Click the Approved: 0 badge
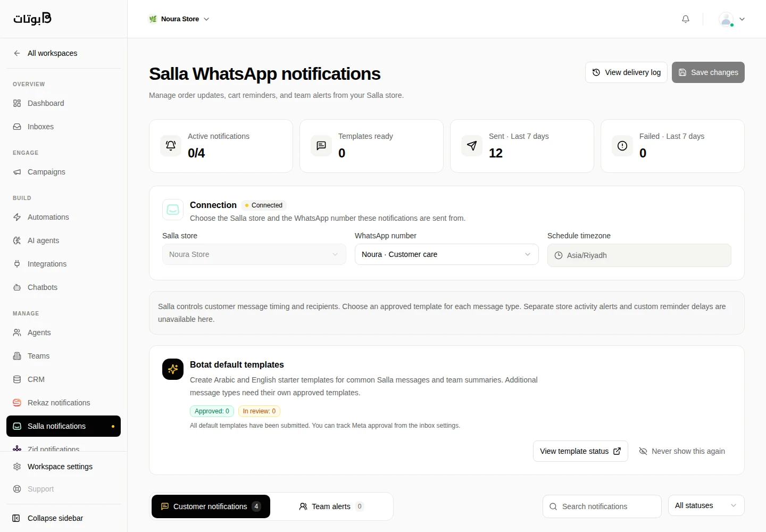Viewport: 766px width, 532px height. (212, 411)
